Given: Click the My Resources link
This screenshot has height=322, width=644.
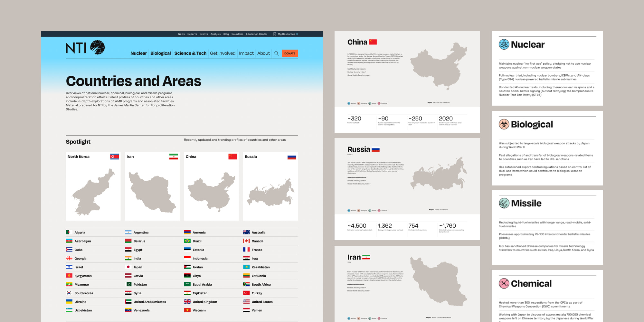Looking at the screenshot, I should coord(286,34).
